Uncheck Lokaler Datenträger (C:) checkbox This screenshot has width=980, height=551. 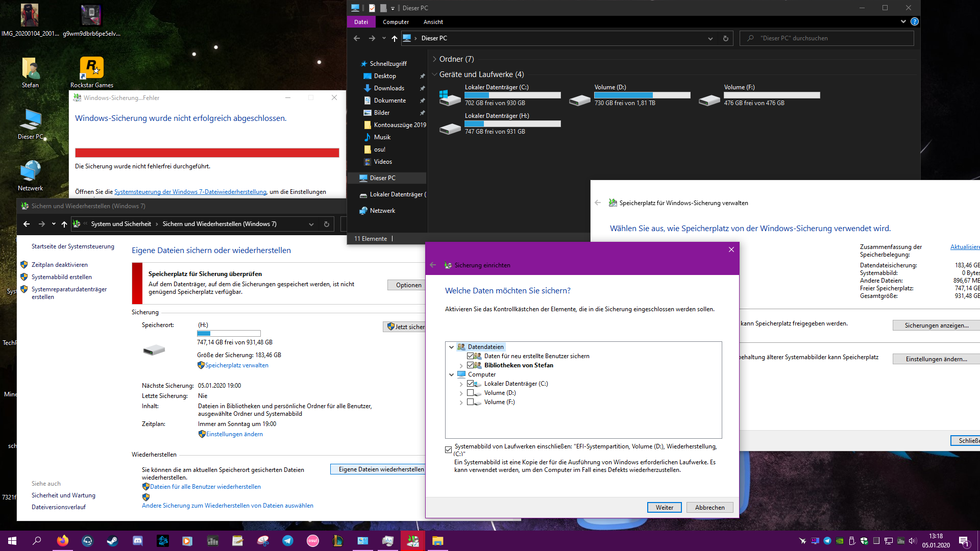[470, 384]
